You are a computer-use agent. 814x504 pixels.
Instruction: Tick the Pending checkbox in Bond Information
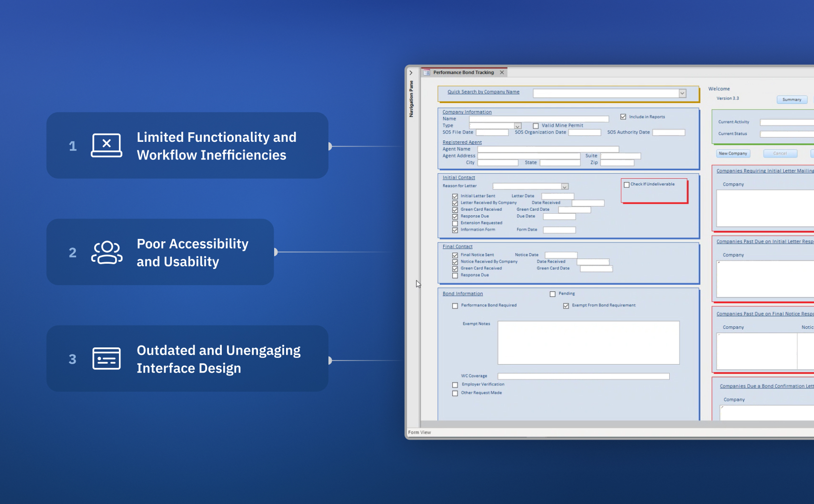coord(553,294)
